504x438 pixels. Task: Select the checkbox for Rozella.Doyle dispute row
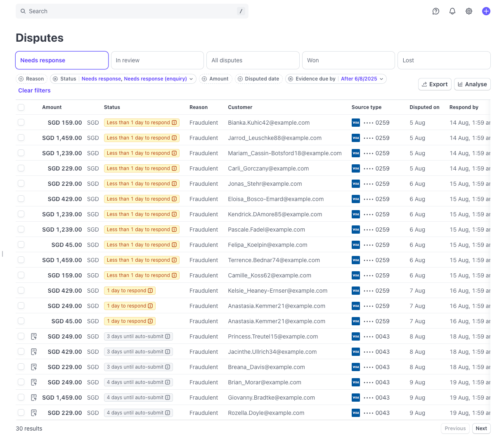pos(21,413)
